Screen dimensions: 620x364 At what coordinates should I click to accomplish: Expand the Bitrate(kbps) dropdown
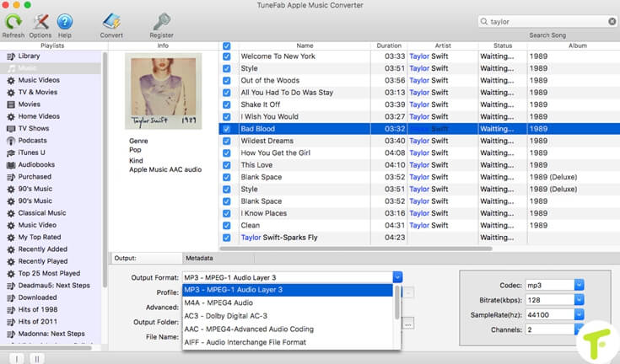point(579,300)
